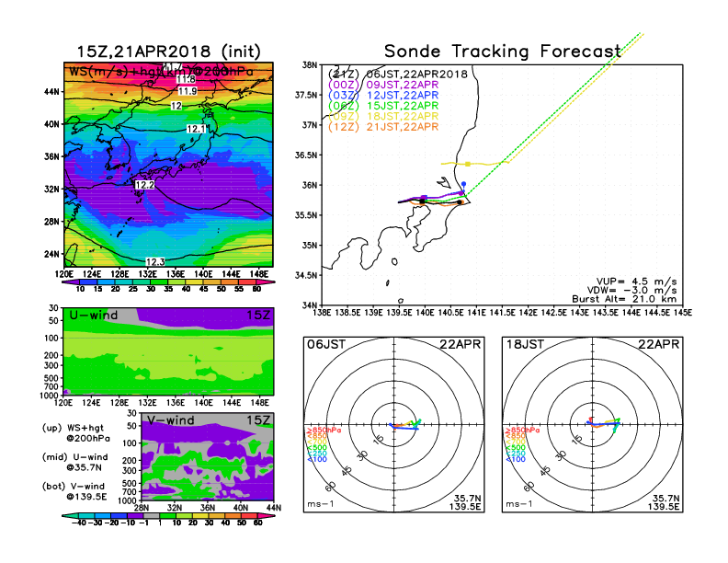Click the "28N" axis label under the V-wind panel
This screenshot has width=728, height=563.
[142, 508]
